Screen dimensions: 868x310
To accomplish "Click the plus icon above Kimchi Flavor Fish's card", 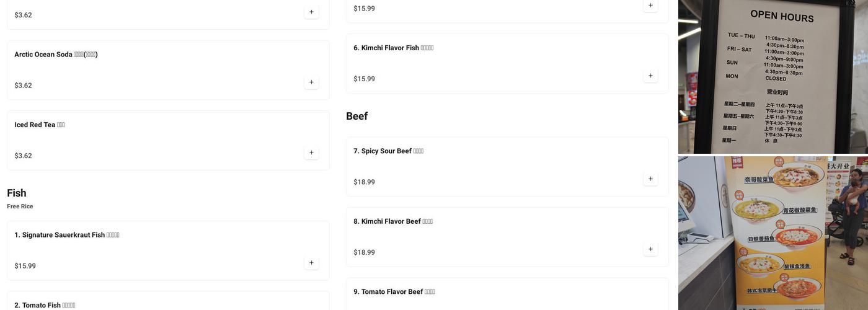I will pyautogui.click(x=650, y=6).
